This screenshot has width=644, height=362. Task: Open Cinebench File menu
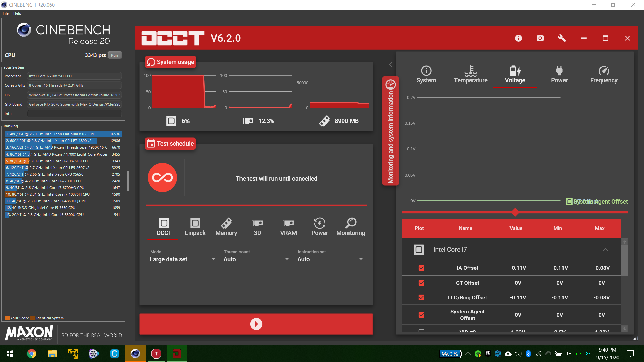(6, 13)
